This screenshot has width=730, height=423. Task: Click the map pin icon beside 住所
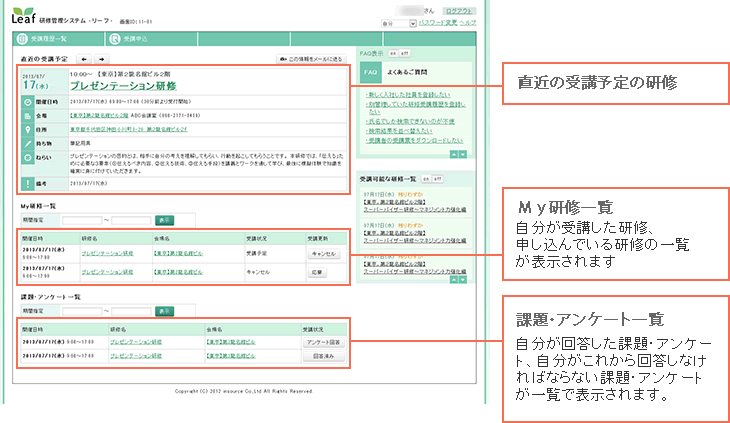pos(27,130)
